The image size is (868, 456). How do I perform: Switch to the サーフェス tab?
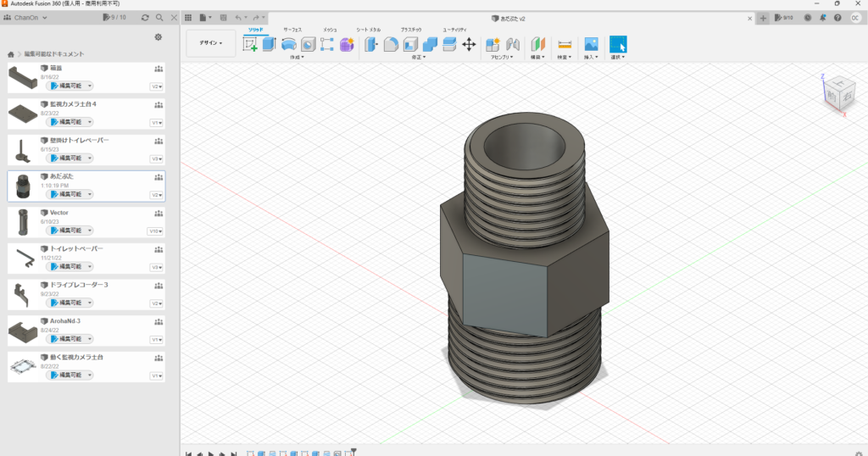(292, 30)
